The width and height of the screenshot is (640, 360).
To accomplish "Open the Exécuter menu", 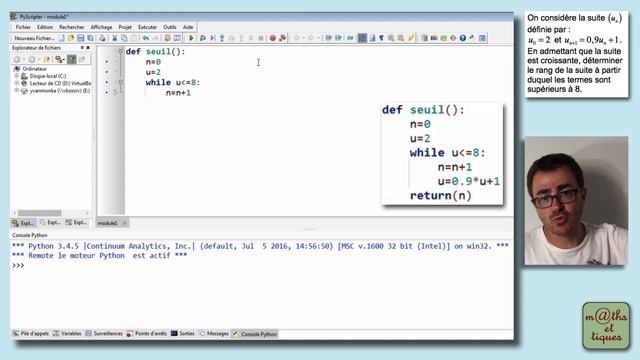I will (x=147, y=27).
